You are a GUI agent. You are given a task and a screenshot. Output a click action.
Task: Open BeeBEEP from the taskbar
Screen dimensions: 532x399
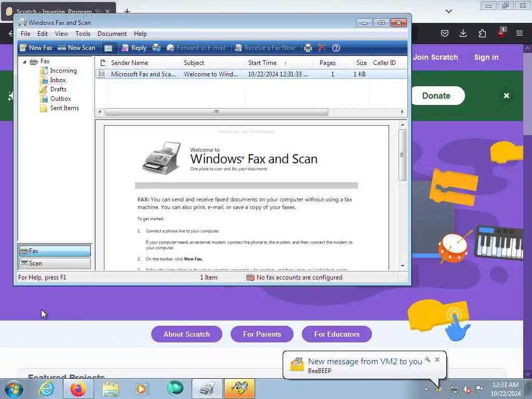pos(239,389)
